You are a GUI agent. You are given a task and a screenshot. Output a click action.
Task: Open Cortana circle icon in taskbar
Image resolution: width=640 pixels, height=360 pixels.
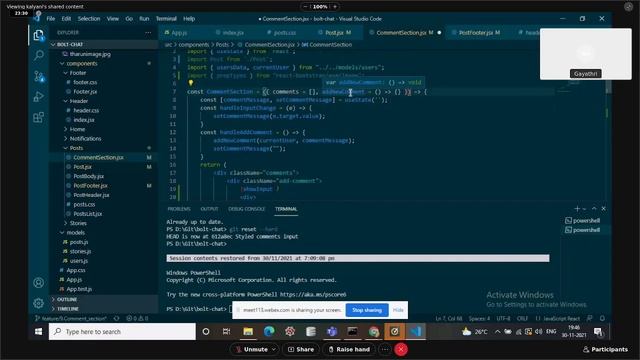coord(206,331)
